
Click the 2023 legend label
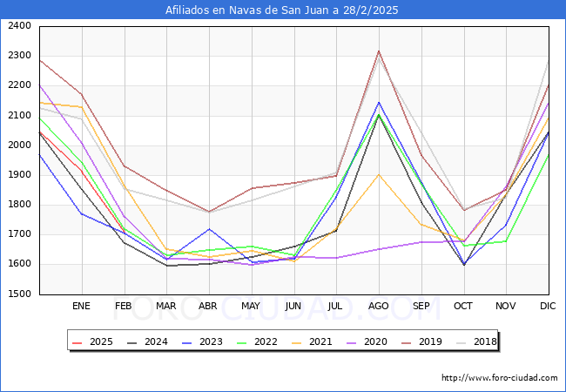point(211,341)
